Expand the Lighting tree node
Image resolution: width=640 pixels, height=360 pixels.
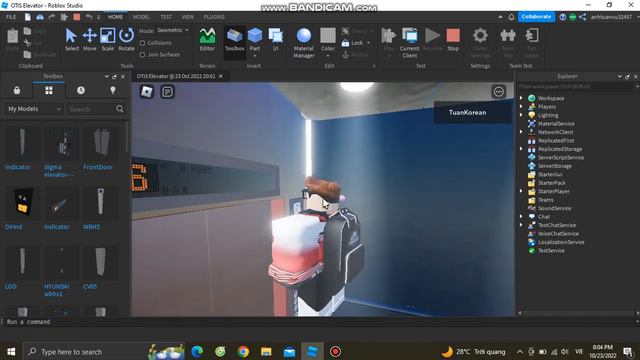click(521, 115)
